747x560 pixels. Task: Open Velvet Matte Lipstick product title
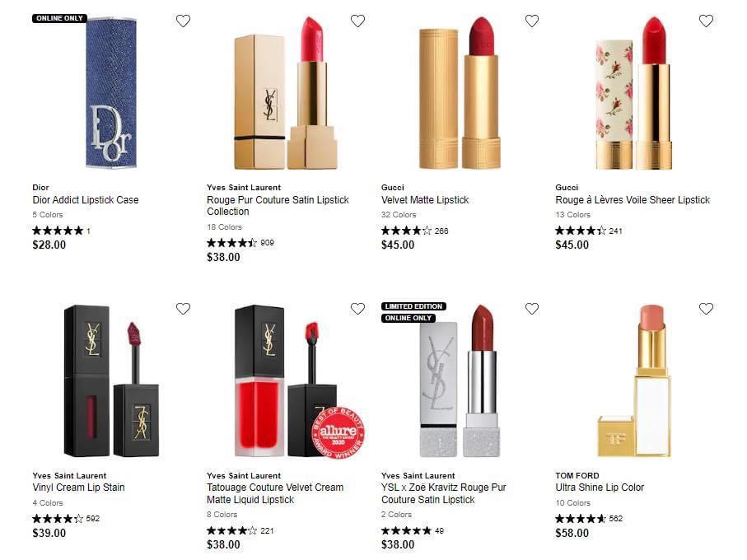click(x=425, y=200)
